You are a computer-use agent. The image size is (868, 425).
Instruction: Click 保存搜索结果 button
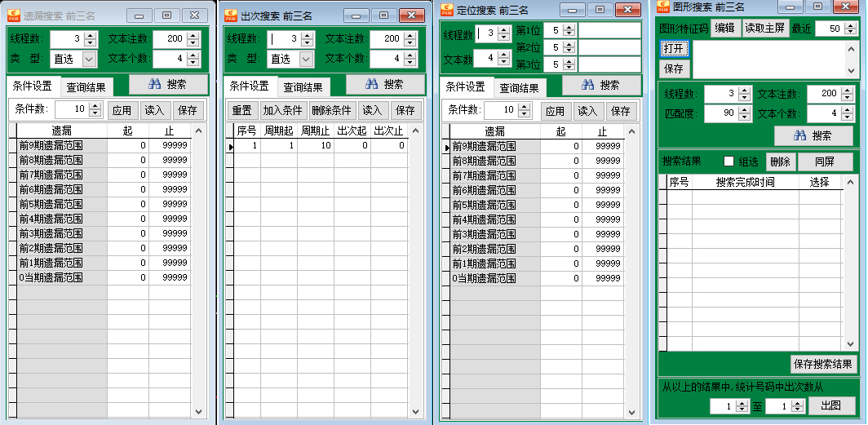[823, 364]
